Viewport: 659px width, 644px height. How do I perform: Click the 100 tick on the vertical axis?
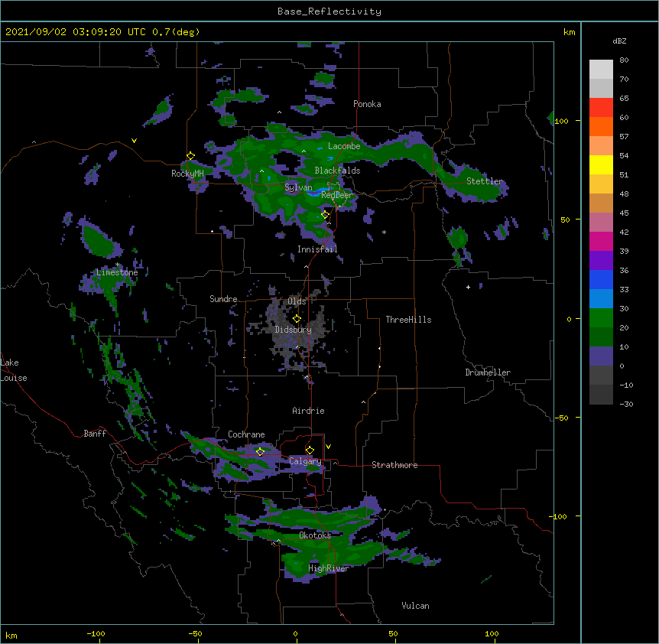pyautogui.click(x=561, y=122)
